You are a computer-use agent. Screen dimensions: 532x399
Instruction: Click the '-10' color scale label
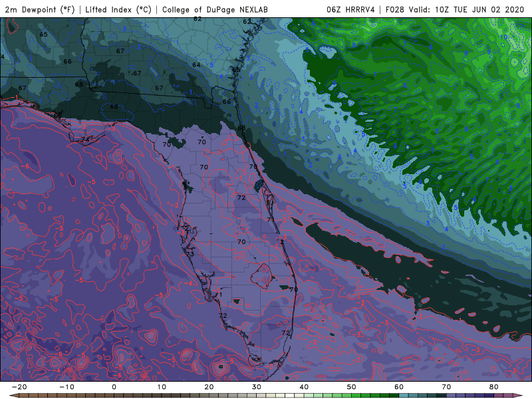pyautogui.click(x=66, y=387)
